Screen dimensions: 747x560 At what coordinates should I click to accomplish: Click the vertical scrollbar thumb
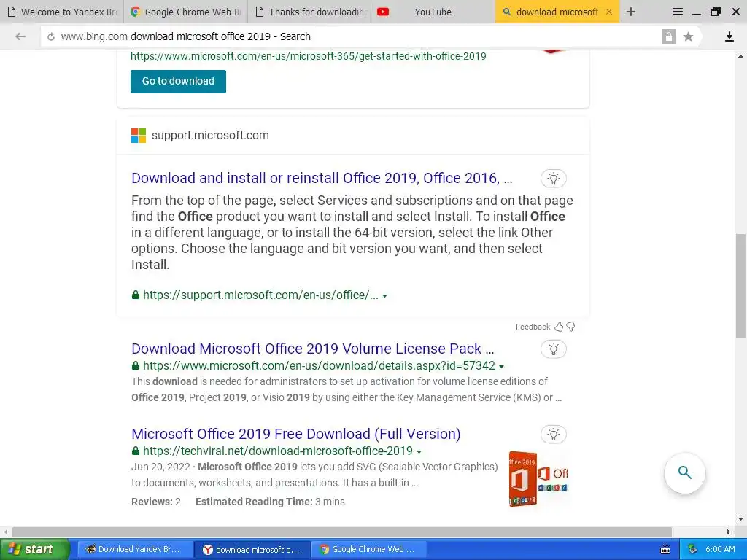(740, 286)
